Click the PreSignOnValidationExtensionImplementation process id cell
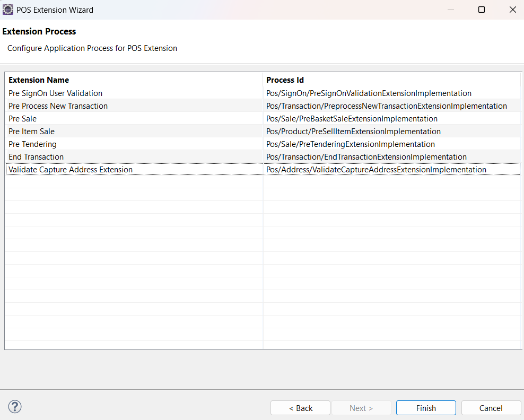The image size is (524, 420). [x=369, y=93]
